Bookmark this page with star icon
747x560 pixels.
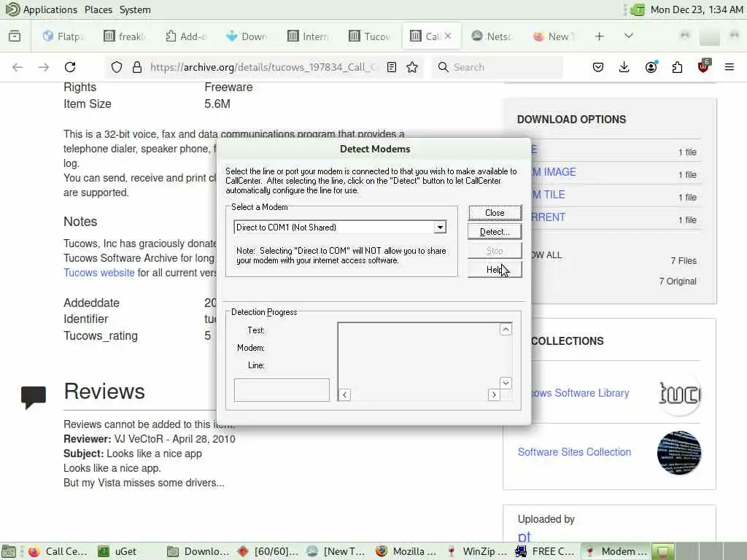(x=412, y=67)
